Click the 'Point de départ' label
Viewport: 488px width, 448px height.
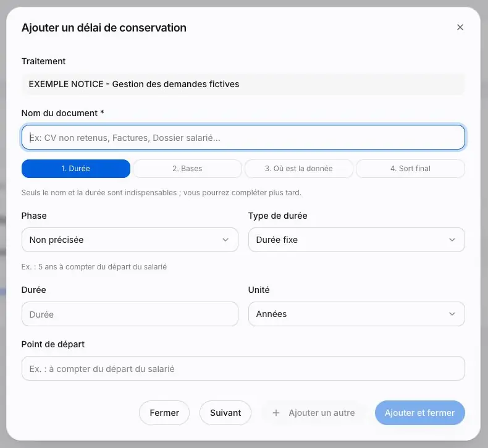point(53,344)
